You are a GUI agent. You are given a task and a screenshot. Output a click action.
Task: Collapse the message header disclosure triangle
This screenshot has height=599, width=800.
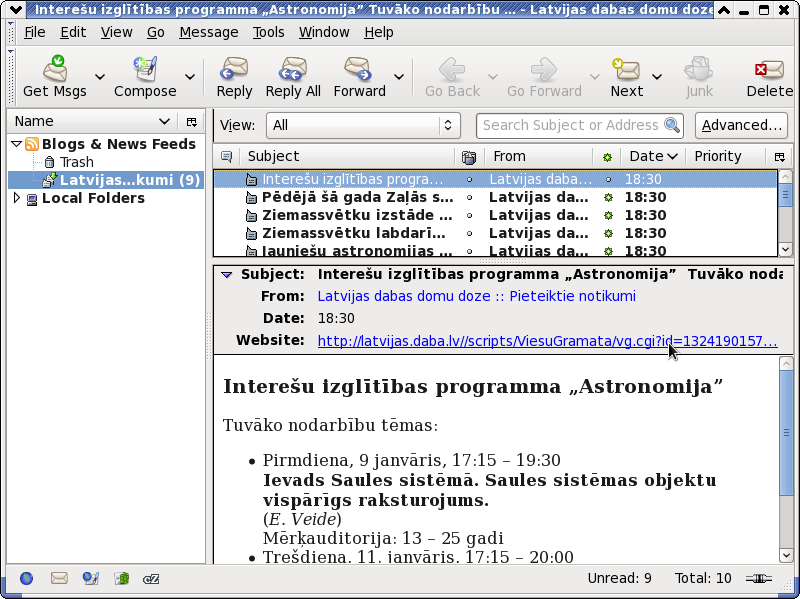tap(227, 275)
